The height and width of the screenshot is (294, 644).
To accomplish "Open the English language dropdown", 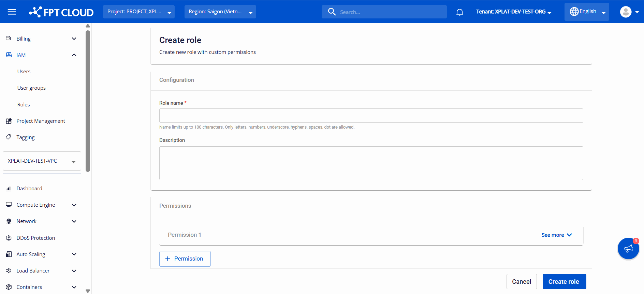I will [x=587, y=12].
